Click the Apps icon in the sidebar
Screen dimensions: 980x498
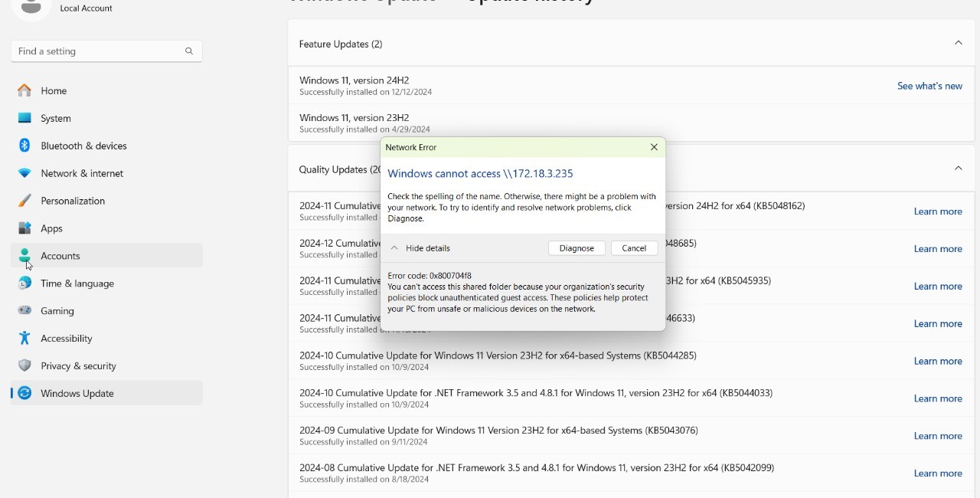click(x=24, y=228)
